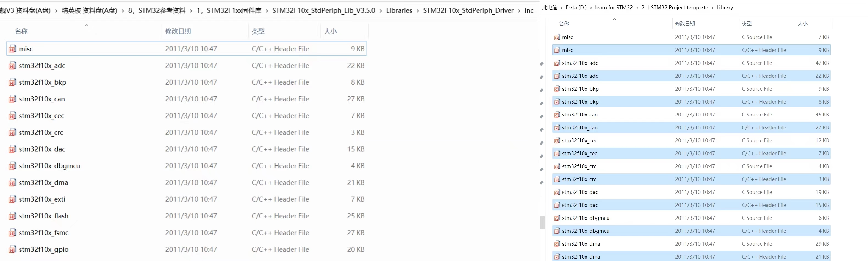Go to STM32F10x_StdPeriph_Driver breadcrumb folder

[468, 11]
